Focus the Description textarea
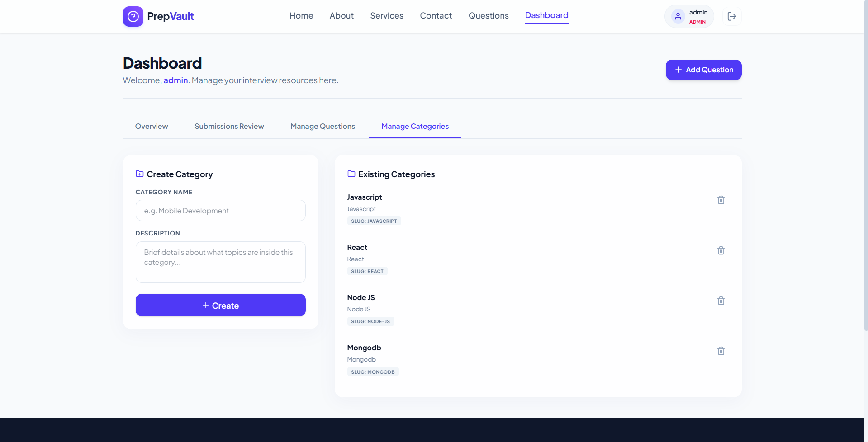Image resolution: width=868 pixels, height=442 pixels. [221, 262]
